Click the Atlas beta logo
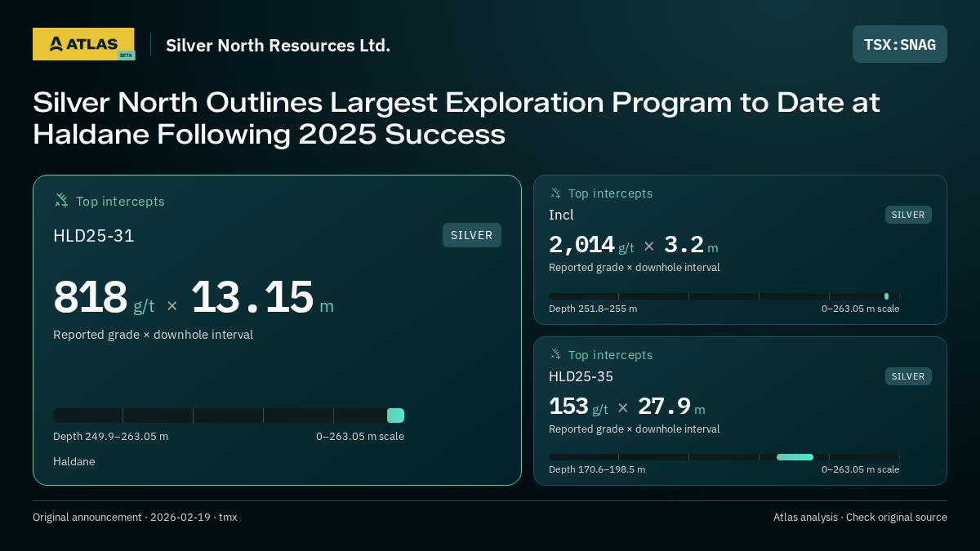This screenshot has width=980, height=551. click(x=83, y=44)
